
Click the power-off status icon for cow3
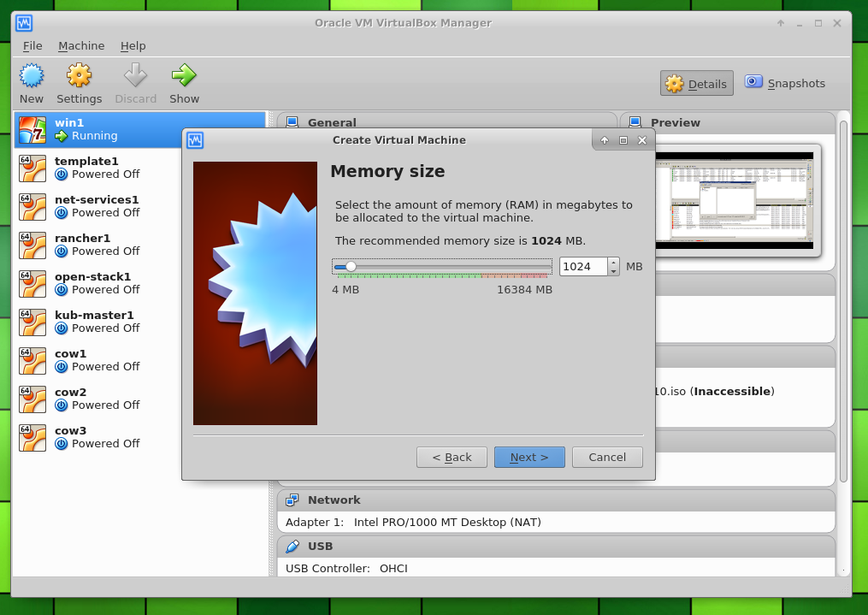click(x=62, y=444)
